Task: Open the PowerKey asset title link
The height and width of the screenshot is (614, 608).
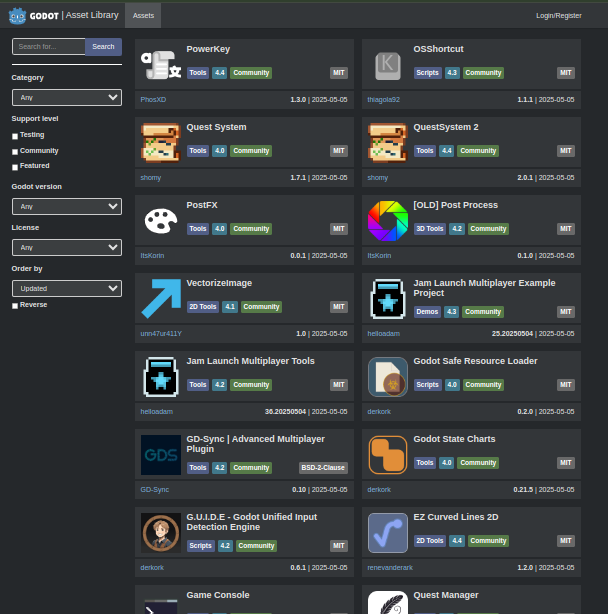Action: click(x=208, y=49)
